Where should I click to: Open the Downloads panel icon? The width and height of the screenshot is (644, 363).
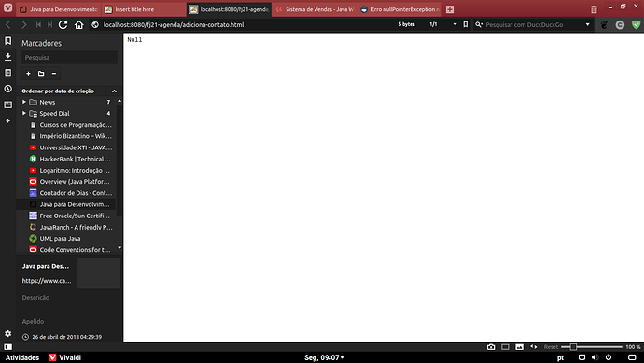click(x=7, y=57)
